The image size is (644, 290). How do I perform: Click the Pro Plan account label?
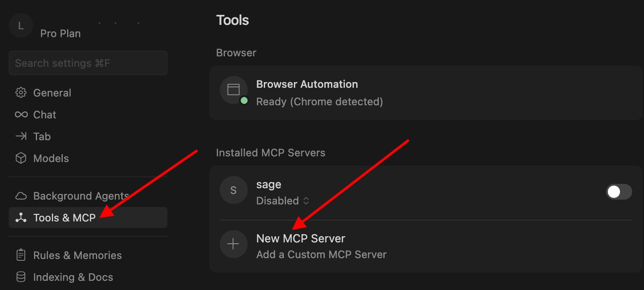tap(61, 33)
